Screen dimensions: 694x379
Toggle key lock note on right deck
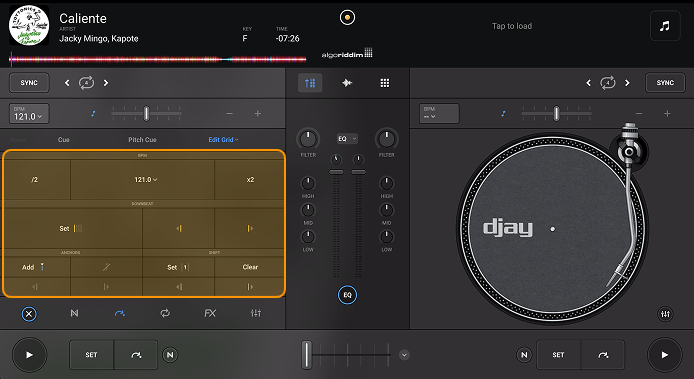(x=503, y=114)
